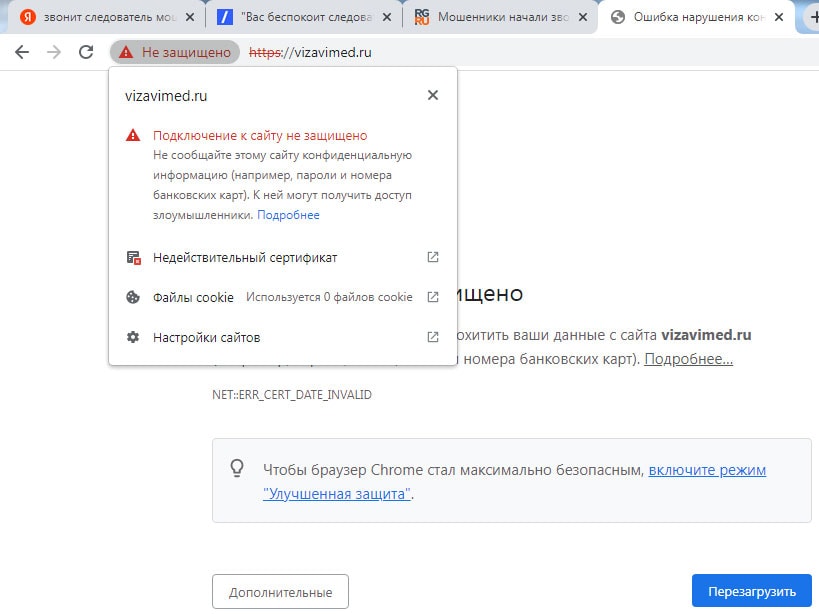Switch to 'Мошенники начали зво' tab
This screenshot has width=819, height=614.
(x=501, y=17)
